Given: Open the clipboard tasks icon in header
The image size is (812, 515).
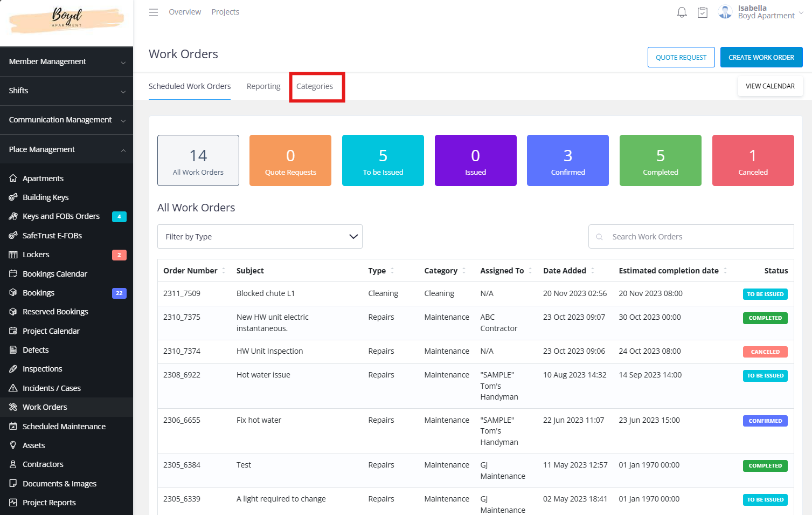Looking at the screenshot, I should point(702,12).
